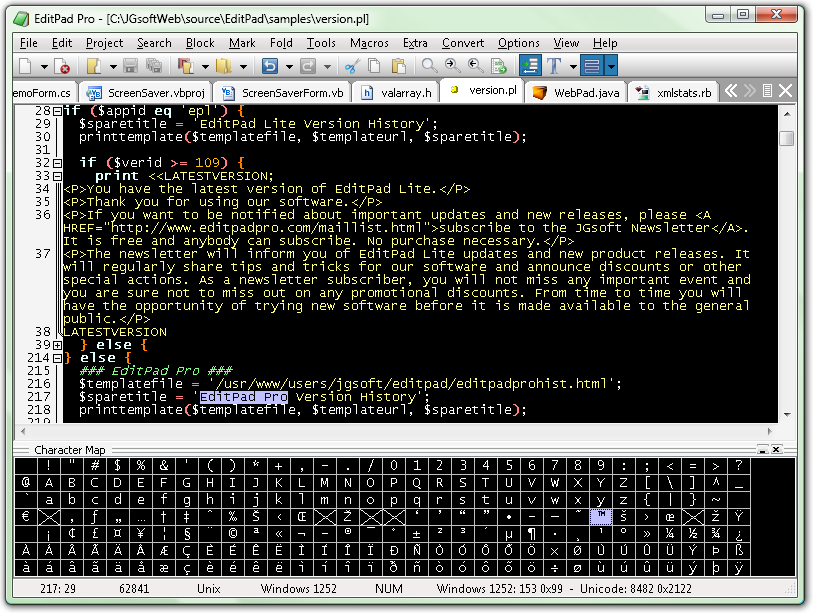Screen dimensions: 813x613
Task: Open a file with the Open folder icon
Action: point(94,66)
